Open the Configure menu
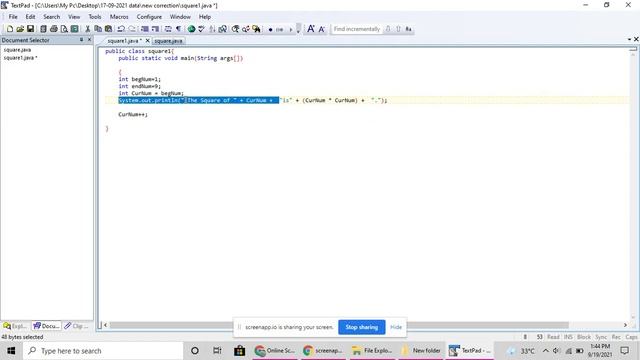The height and width of the screenshot is (360, 640). (149, 17)
